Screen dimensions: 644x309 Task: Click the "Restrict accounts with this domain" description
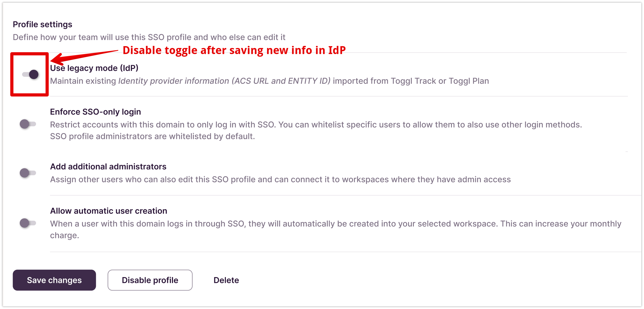click(x=316, y=124)
